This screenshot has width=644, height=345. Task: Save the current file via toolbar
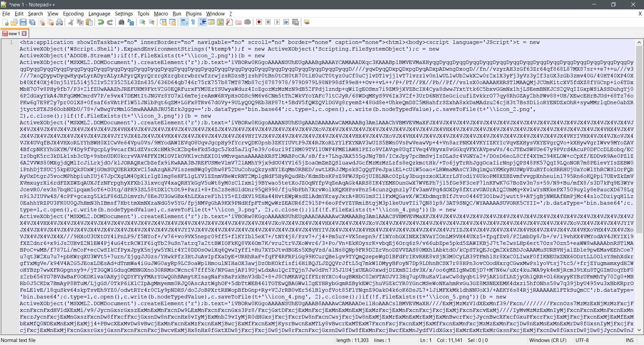(x=23, y=22)
